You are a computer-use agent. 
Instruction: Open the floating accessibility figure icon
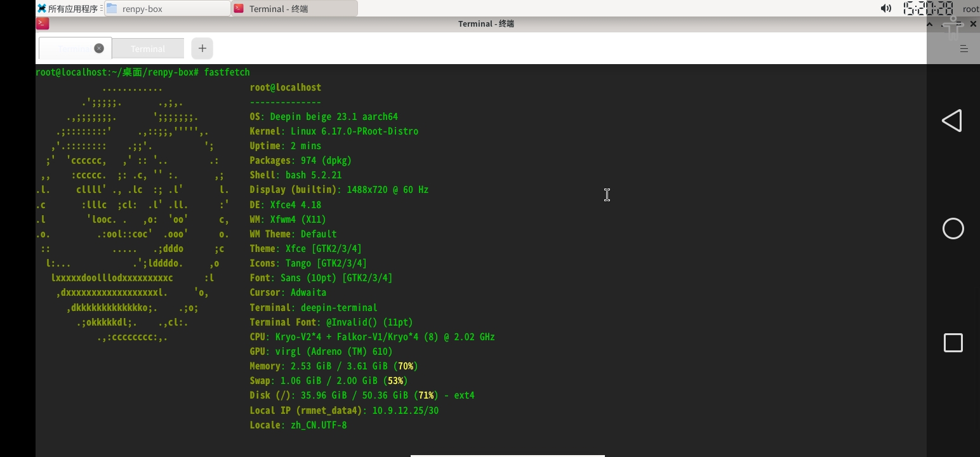(953, 29)
